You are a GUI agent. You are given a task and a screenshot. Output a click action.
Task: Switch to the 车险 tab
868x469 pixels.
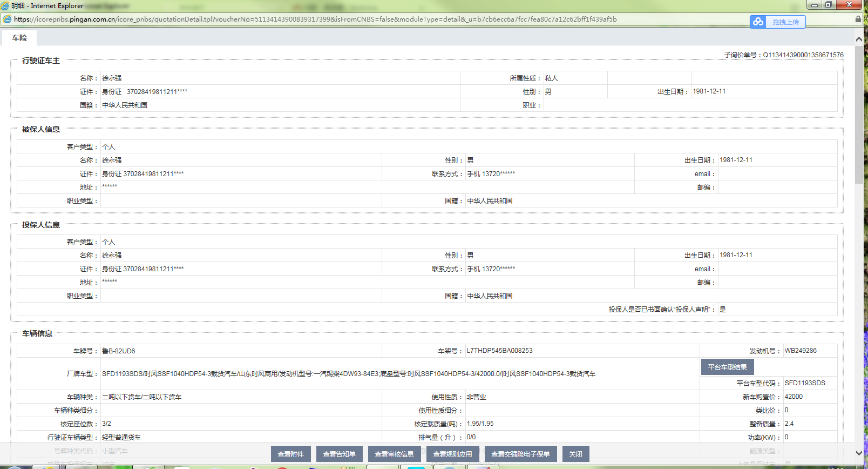pyautogui.click(x=19, y=38)
